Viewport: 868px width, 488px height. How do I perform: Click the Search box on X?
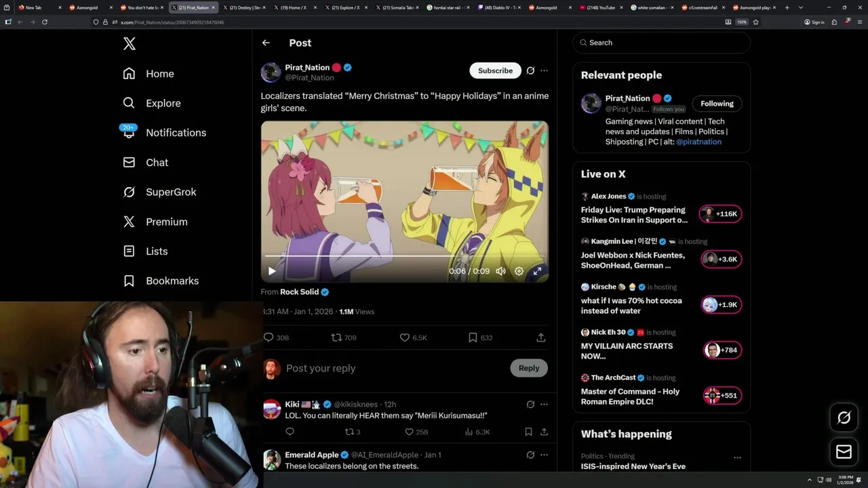[x=662, y=43]
